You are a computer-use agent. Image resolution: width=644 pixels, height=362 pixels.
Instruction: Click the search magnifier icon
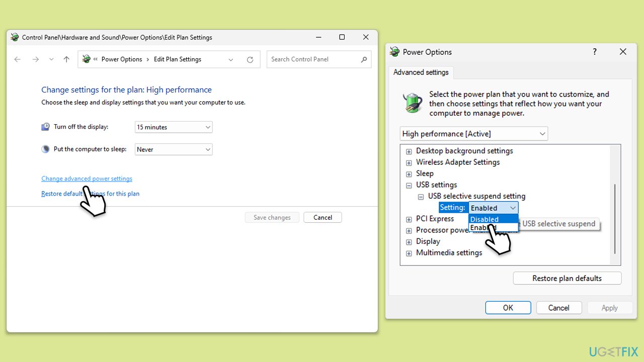(364, 59)
